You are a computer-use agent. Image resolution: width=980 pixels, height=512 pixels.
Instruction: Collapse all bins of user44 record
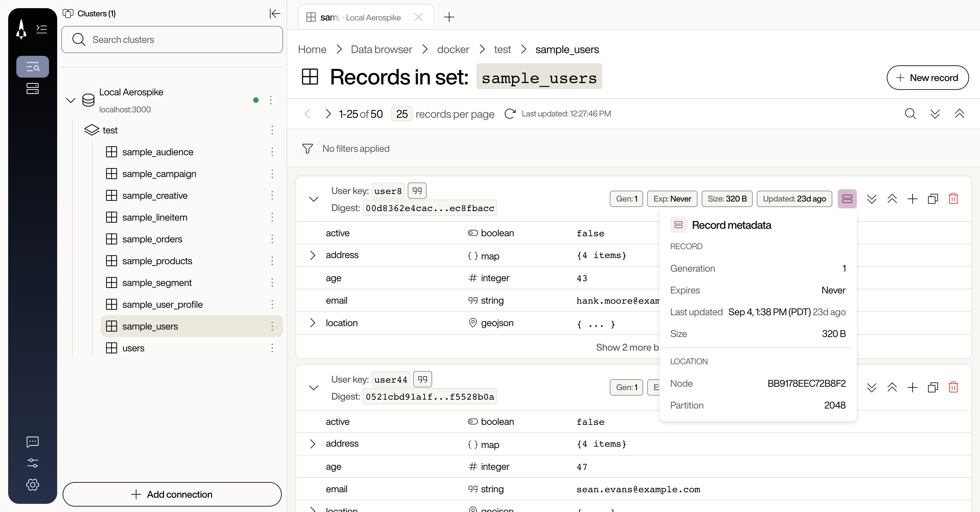892,387
